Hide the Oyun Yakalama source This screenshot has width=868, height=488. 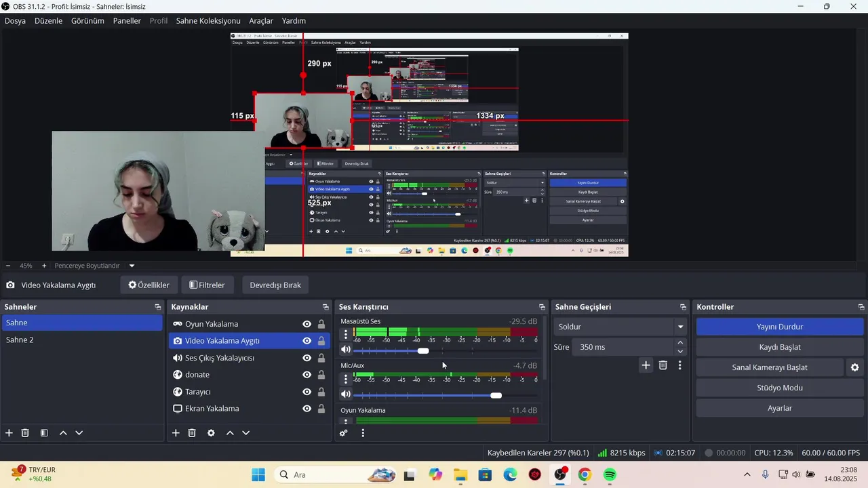[307, 324]
